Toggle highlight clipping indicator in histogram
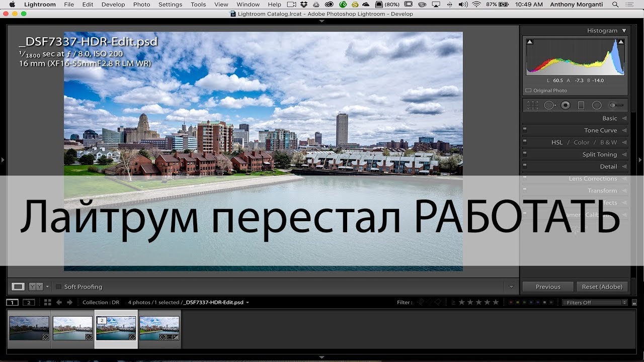This screenshot has width=644, height=362. point(621,42)
